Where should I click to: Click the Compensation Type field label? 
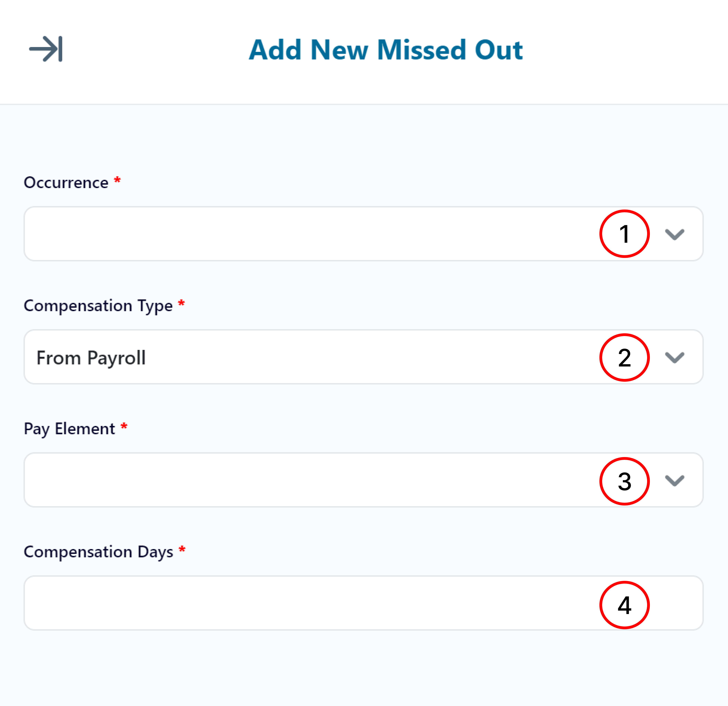(x=98, y=306)
